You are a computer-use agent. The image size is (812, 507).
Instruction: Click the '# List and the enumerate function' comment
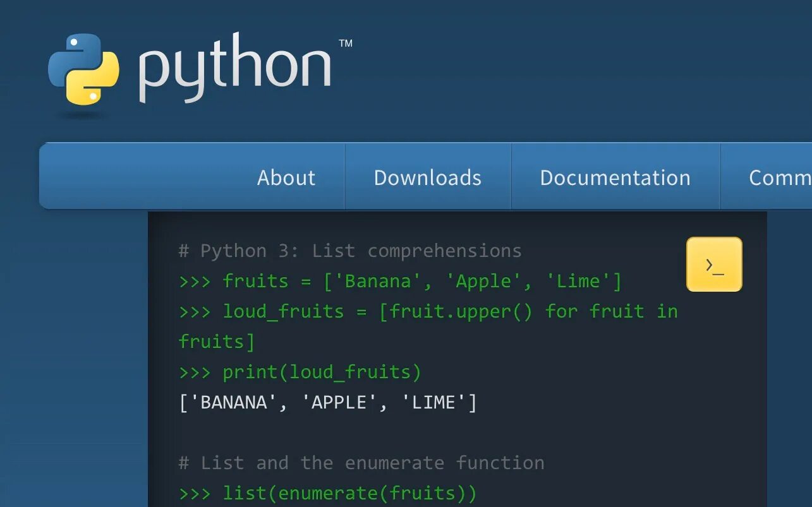click(361, 463)
